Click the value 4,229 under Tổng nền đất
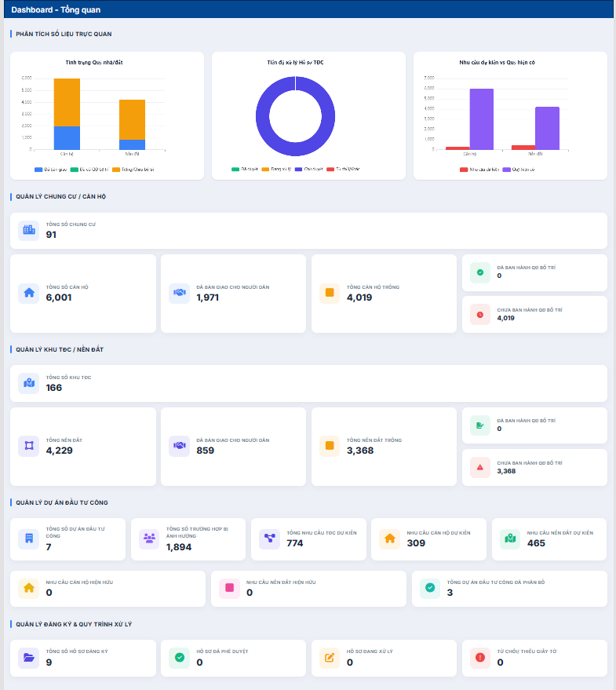Screen dimensions: 616x690 click(x=60, y=451)
